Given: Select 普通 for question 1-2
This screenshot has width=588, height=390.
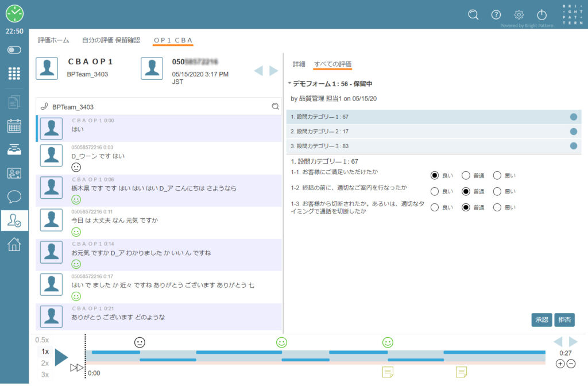Looking at the screenshot, I should (x=466, y=192).
